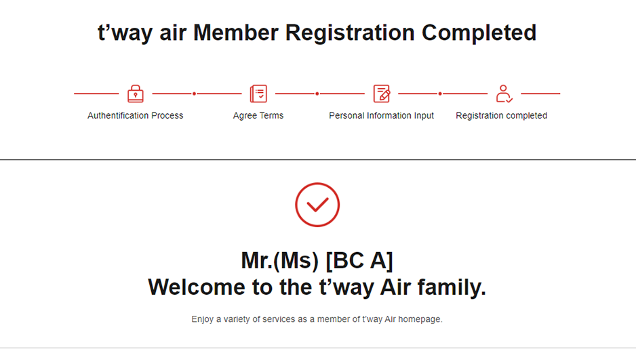This screenshot has height=364, width=636.
Task: Click the lock icon for Authentification Process
Action: [136, 94]
